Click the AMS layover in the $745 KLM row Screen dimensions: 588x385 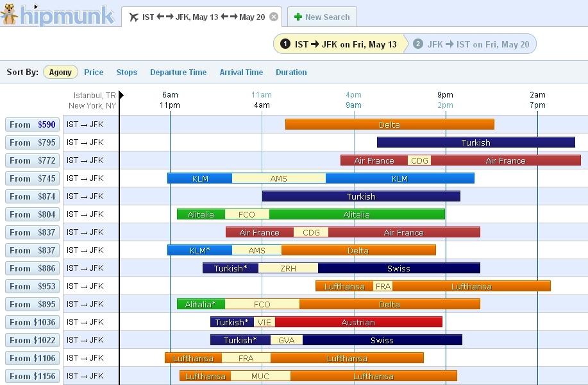point(279,178)
